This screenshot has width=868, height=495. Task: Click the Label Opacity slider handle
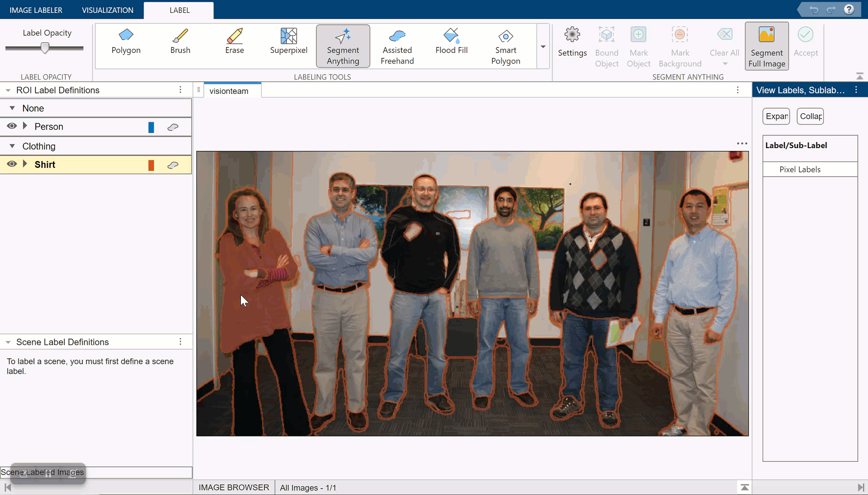45,48
